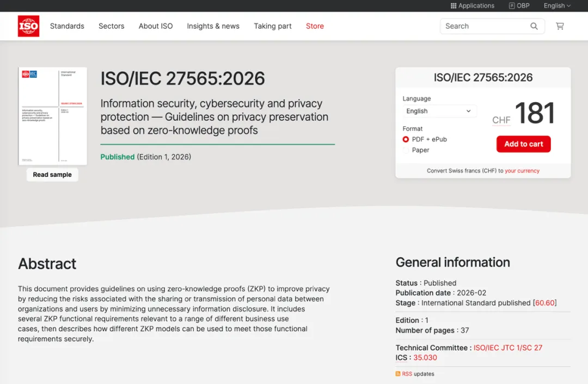
Task: Click the orange RSS feed icon
Action: click(398, 374)
